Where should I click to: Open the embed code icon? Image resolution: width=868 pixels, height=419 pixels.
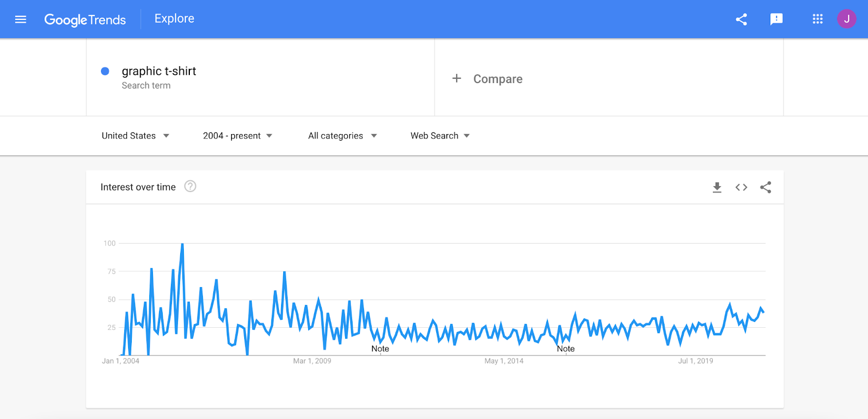click(741, 187)
